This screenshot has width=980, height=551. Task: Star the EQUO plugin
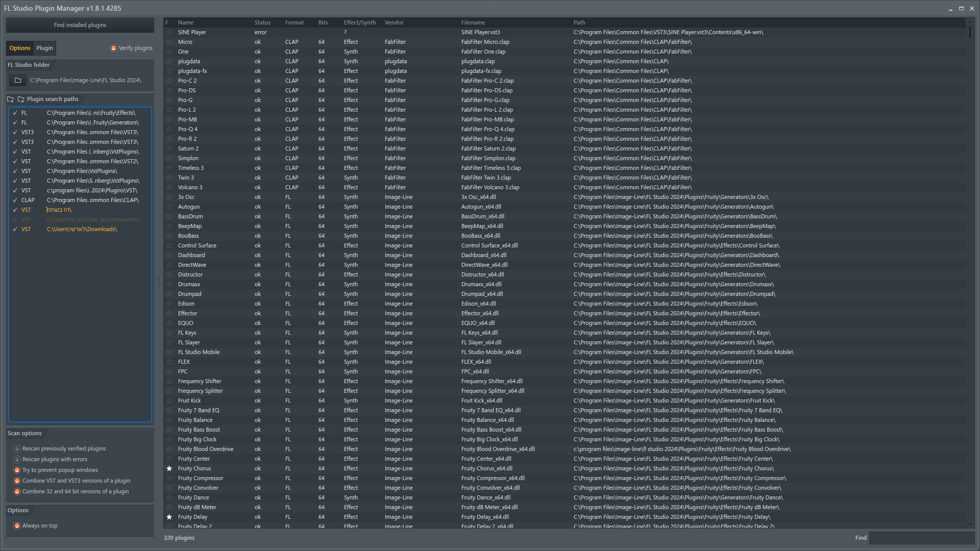[169, 323]
